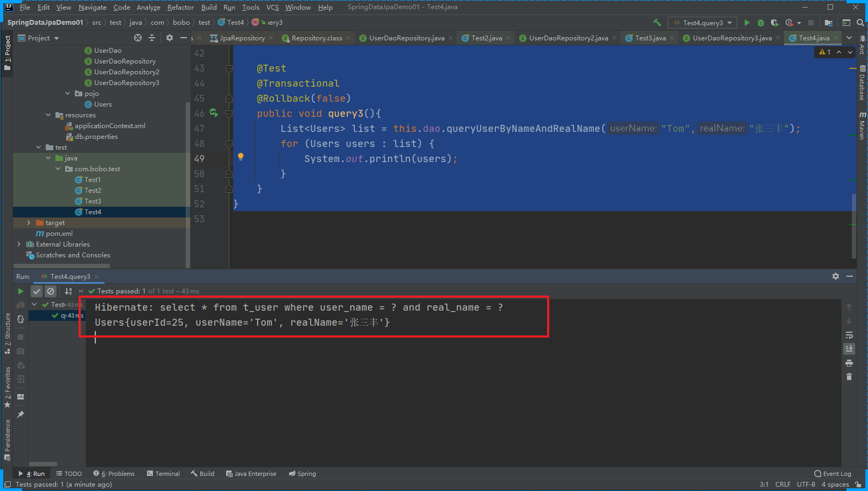Rerun tests in the Run panel
Screen dimensions: 868x491
click(x=20, y=291)
